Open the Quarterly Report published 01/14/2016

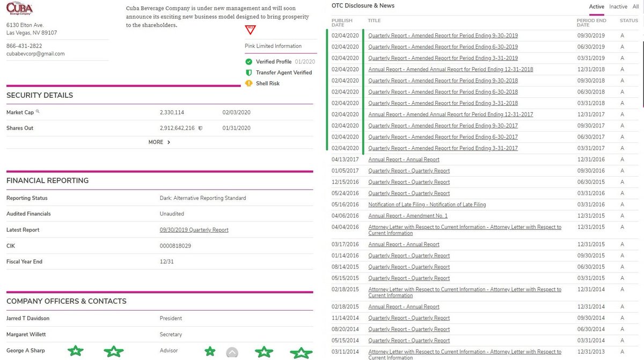[409, 256]
